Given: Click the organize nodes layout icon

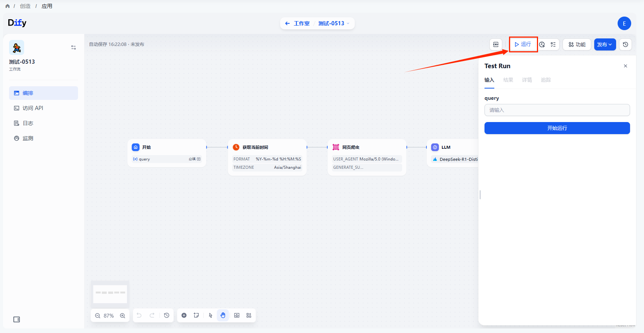Looking at the screenshot, I should pyautogui.click(x=249, y=315).
